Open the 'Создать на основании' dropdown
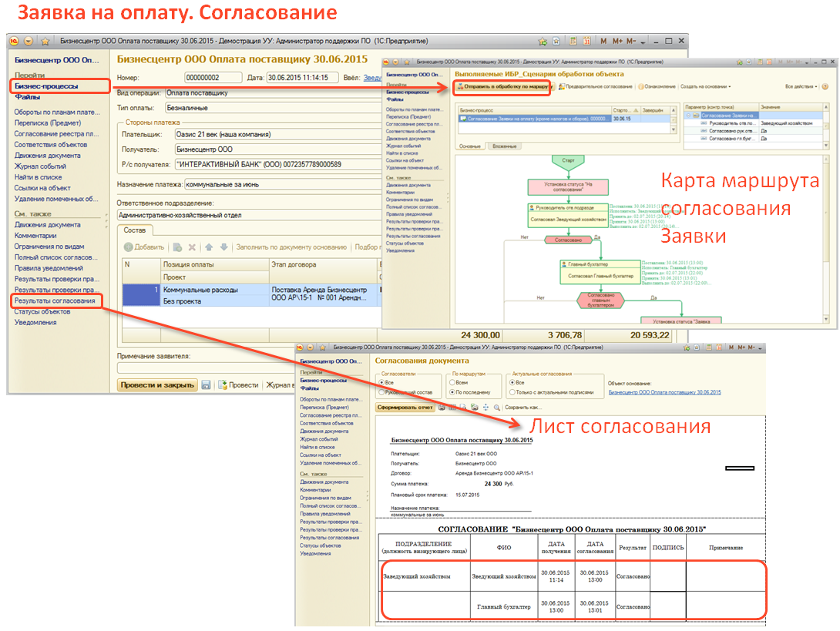 tap(706, 86)
